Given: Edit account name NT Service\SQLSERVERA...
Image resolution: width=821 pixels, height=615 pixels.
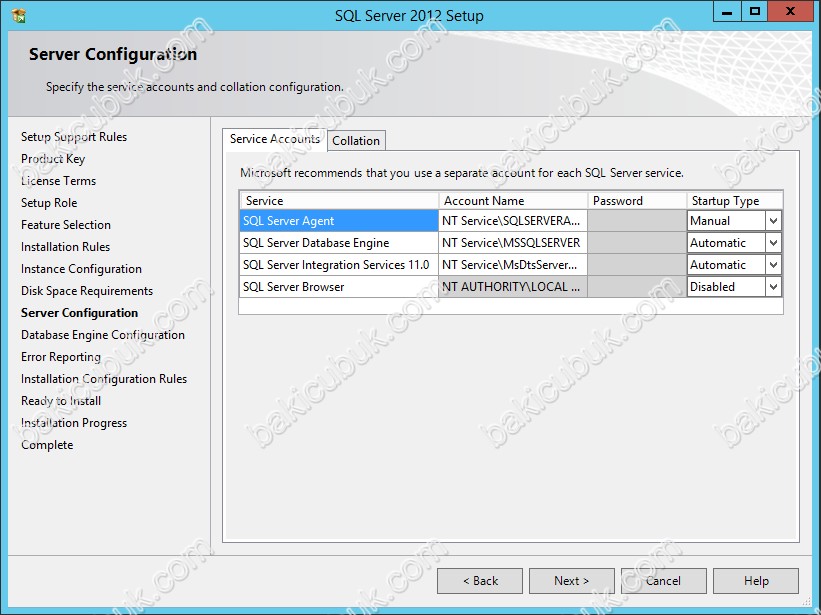Looking at the screenshot, I should (x=513, y=221).
